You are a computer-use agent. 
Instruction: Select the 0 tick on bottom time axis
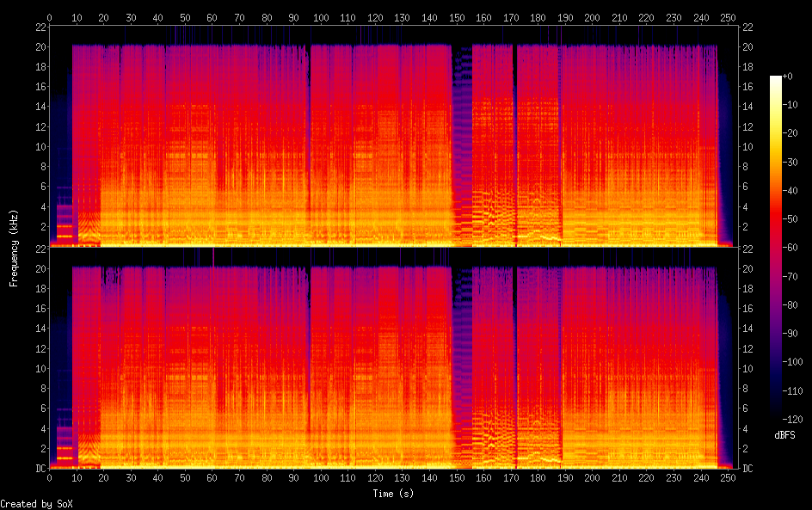(50, 477)
